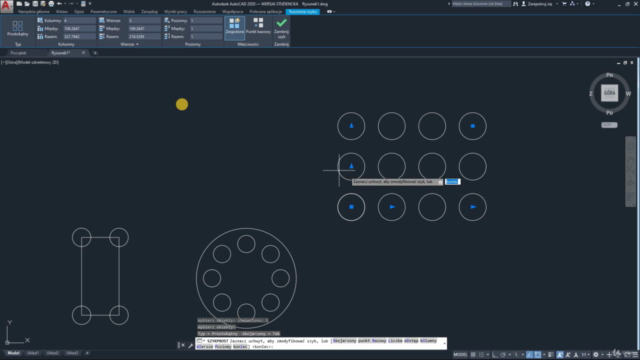The image size is (640, 360).
Task: Toggle ortho mode in status bar
Action: click(495, 355)
